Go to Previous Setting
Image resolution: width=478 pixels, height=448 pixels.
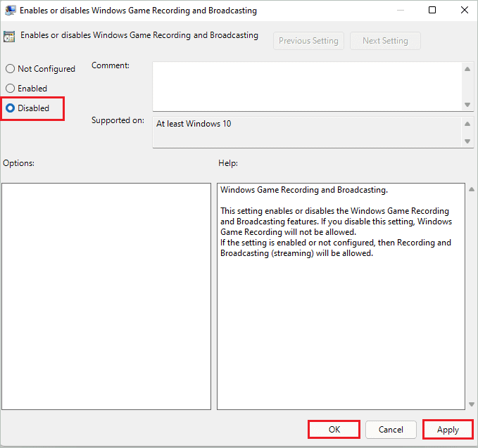click(x=308, y=41)
